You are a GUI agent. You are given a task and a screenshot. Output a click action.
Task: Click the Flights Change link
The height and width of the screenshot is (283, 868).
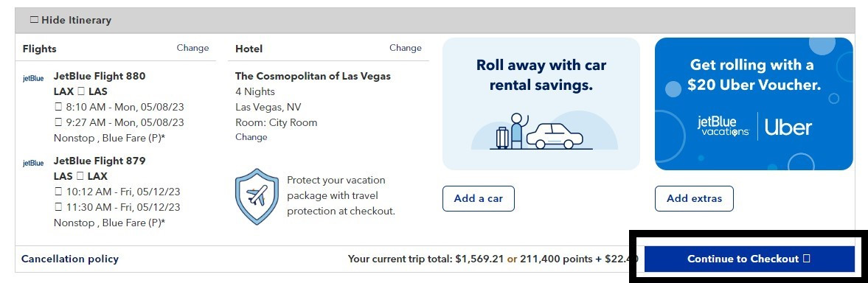point(192,48)
